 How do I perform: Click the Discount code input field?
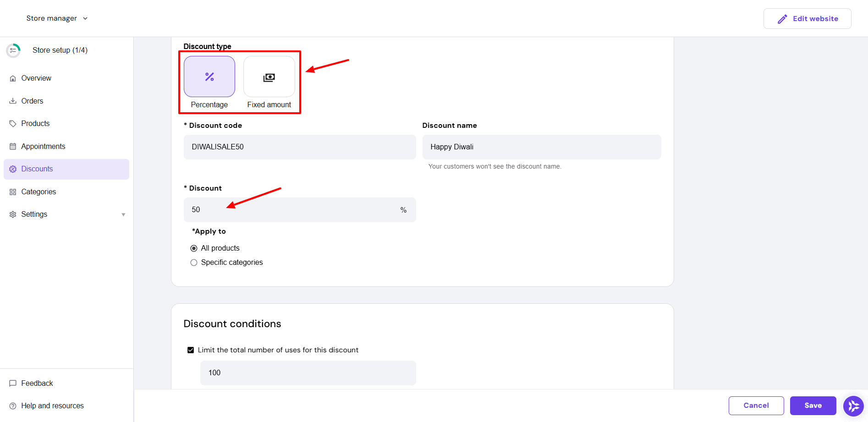300,147
